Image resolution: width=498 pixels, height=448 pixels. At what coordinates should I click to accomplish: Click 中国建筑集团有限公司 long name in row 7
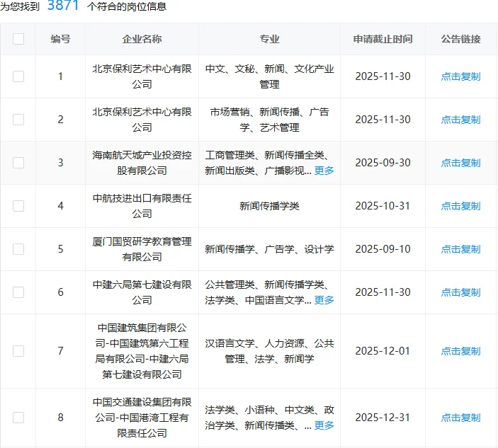coord(142,351)
